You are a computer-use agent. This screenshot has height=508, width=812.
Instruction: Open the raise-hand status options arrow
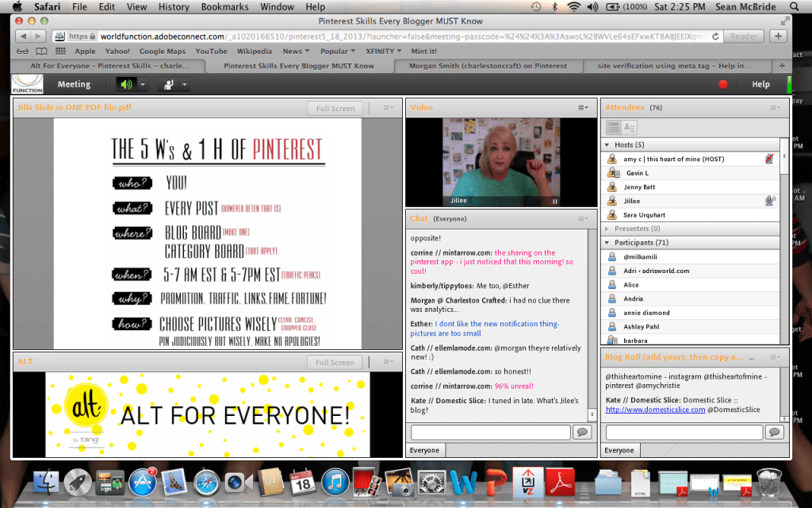tap(184, 84)
